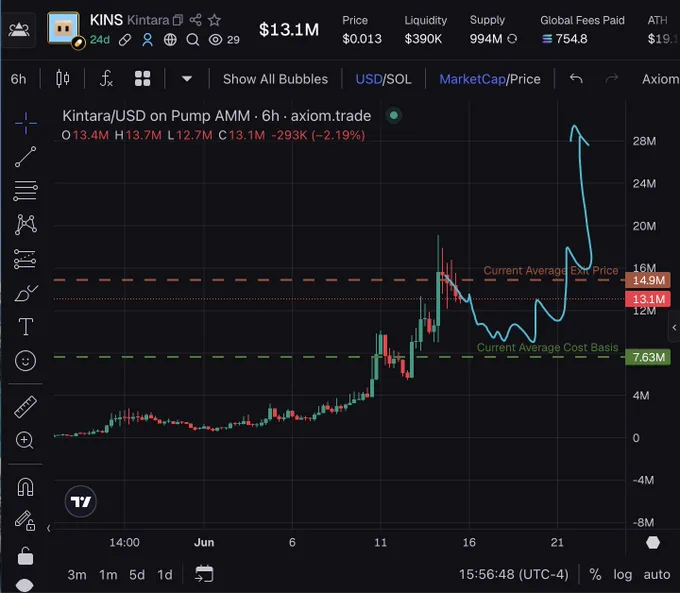Click the 14.9M average exit price label
This screenshot has width=680, height=593.
(x=648, y=280)
